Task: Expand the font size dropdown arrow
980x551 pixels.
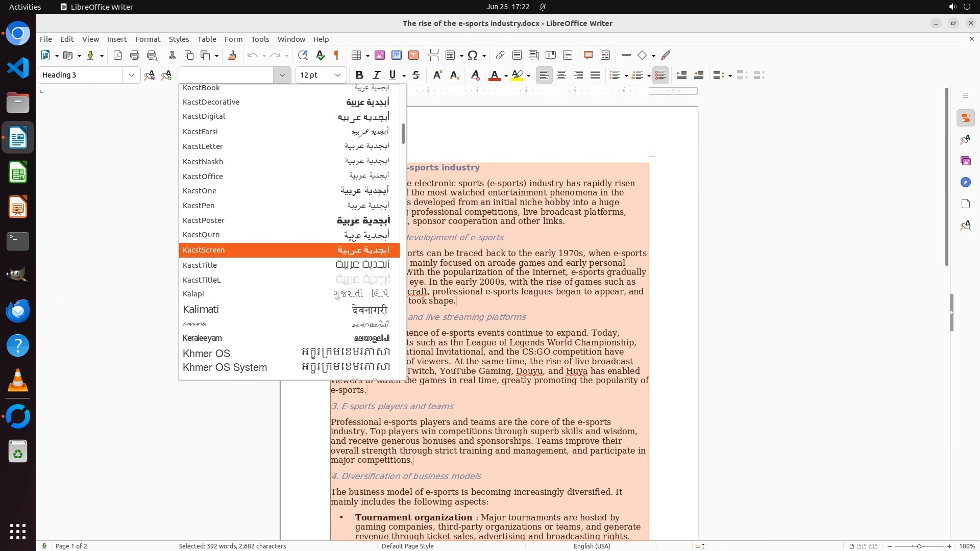Action: [x=337, y=75]
